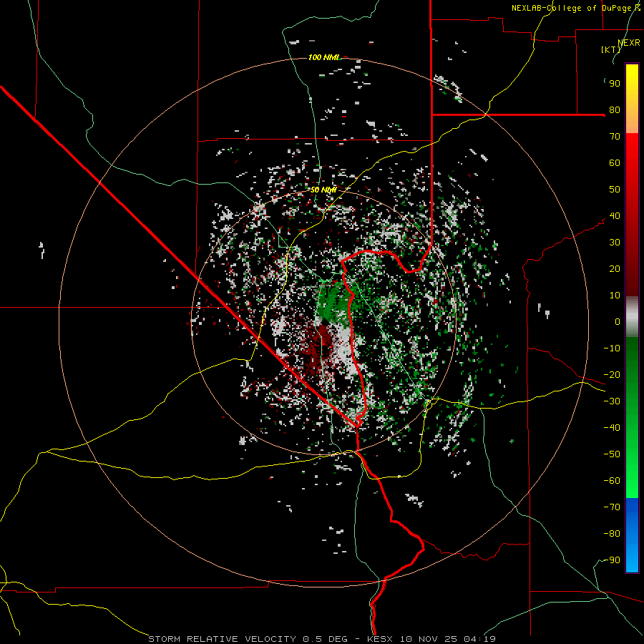Click the positive 60 legend value
Image resolution: width=644 pixels, height=644 pixels.
pos(615,163)
